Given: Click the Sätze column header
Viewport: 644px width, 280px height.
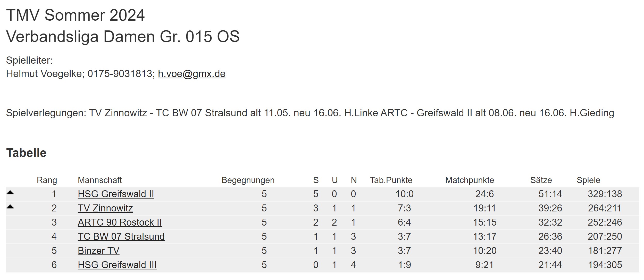Looking at the screenshot, I should (x=541, y=180).
